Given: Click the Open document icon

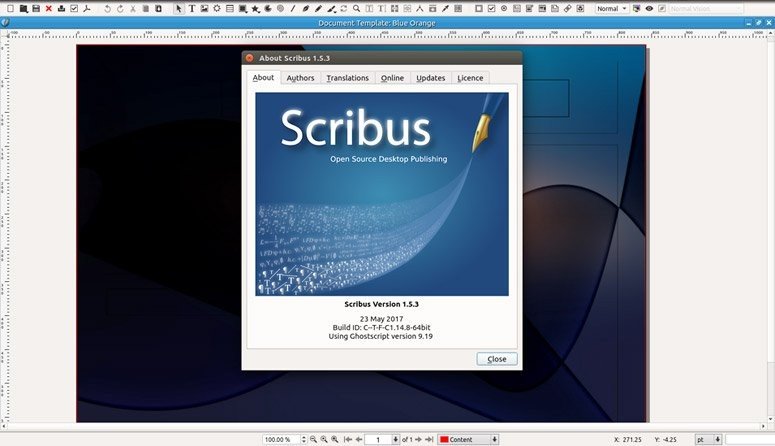Looking at the screenshot, I should point(23,8).
